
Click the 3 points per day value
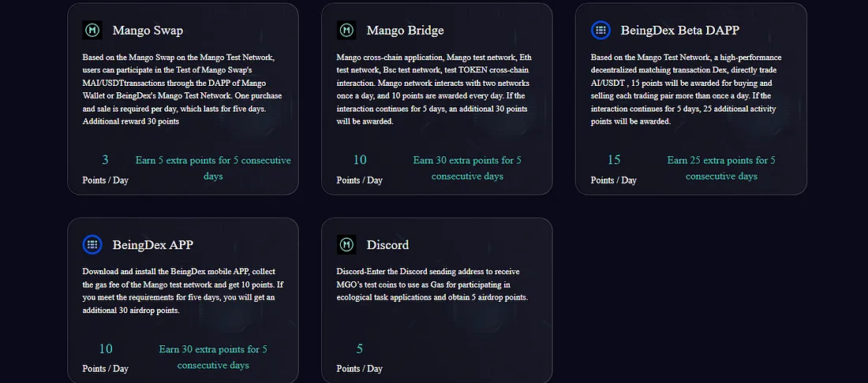(105, 160)
